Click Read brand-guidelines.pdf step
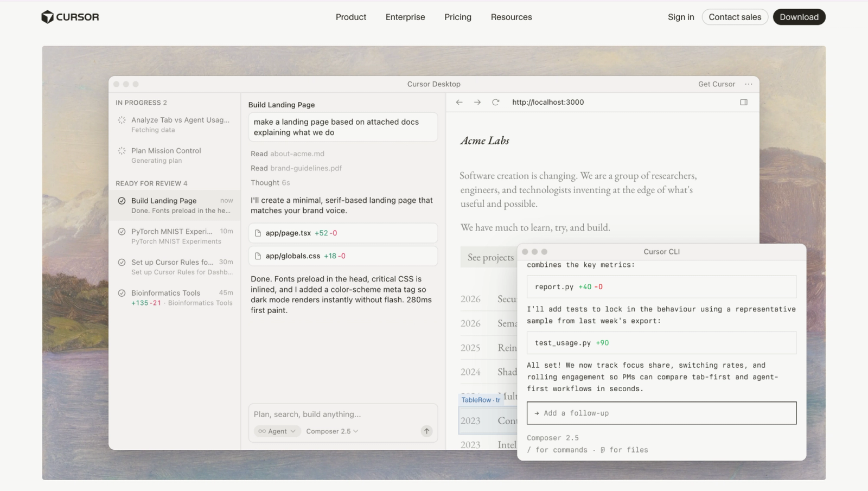The height and width of the screenshot is (491, 868). click(296, 168)
